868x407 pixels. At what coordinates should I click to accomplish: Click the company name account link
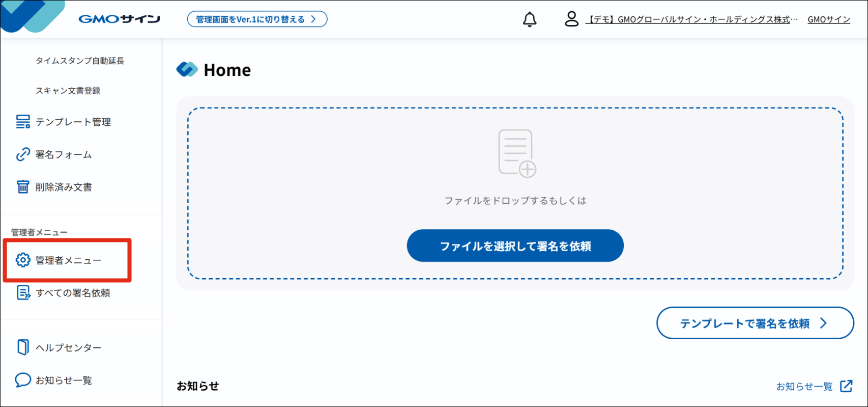(692, 19)
